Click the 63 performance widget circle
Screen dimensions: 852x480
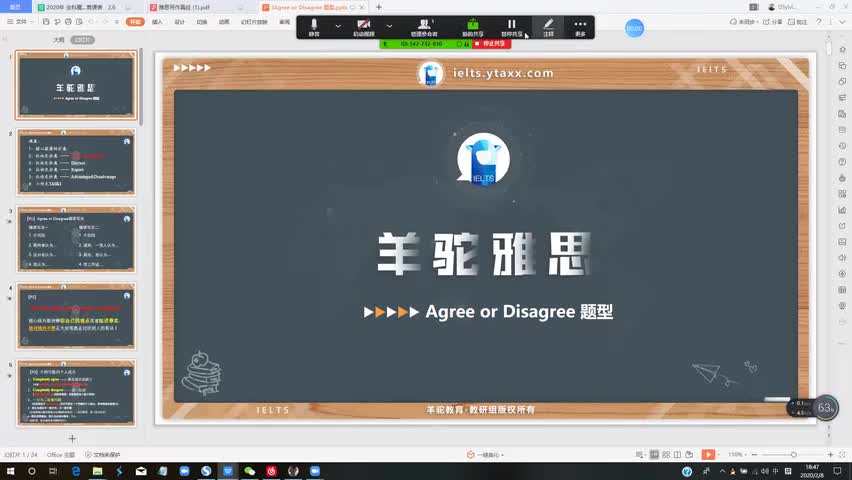tap(825, 408)
